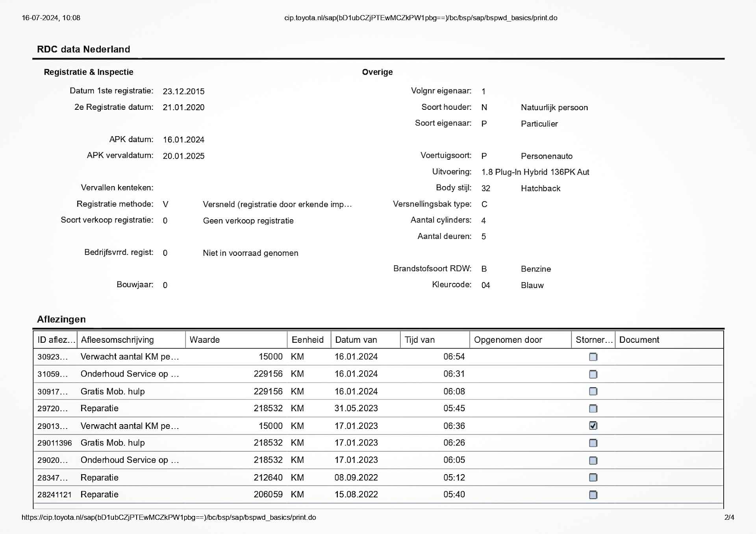This screenshot has width=756, height=534.
Task: Click Blauw color code value
Action: point(532,285)
